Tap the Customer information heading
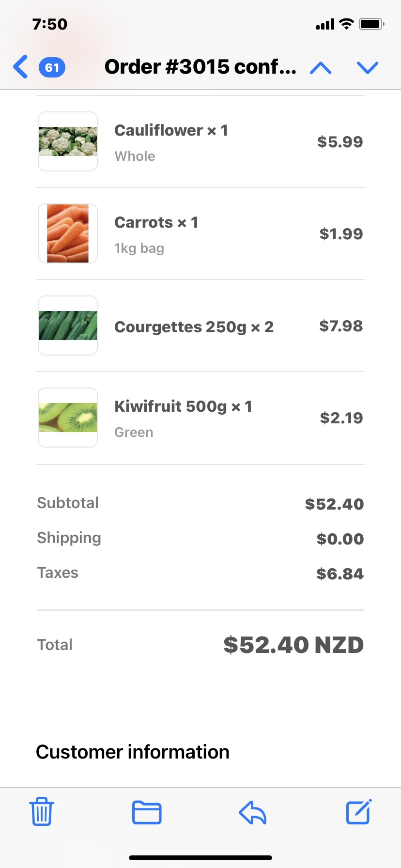Image resolution: width=401 pixels, height=868 pixels. coord(133,752)
